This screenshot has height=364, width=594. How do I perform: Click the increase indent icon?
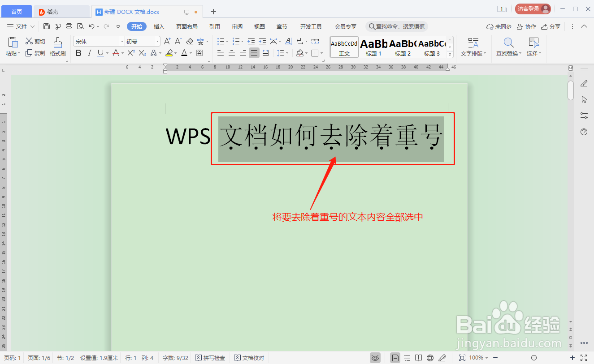coord(262,41)
